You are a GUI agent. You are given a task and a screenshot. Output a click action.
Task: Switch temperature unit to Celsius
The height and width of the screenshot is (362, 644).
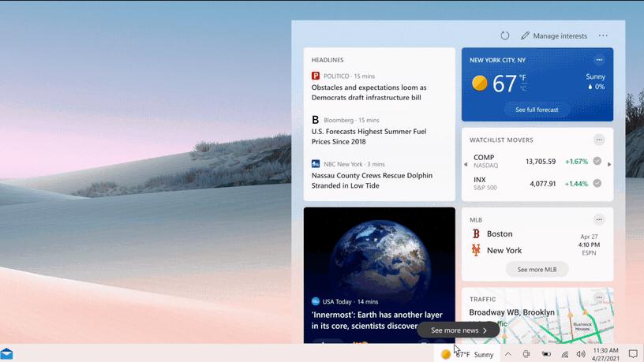522,88
